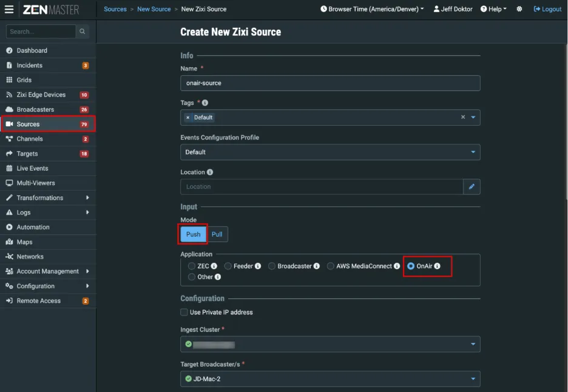The height and width of the screenshot is (392, 568).
Task: Open Multi-Viewers in the sidebar
Action: click(x=48, y=183)
